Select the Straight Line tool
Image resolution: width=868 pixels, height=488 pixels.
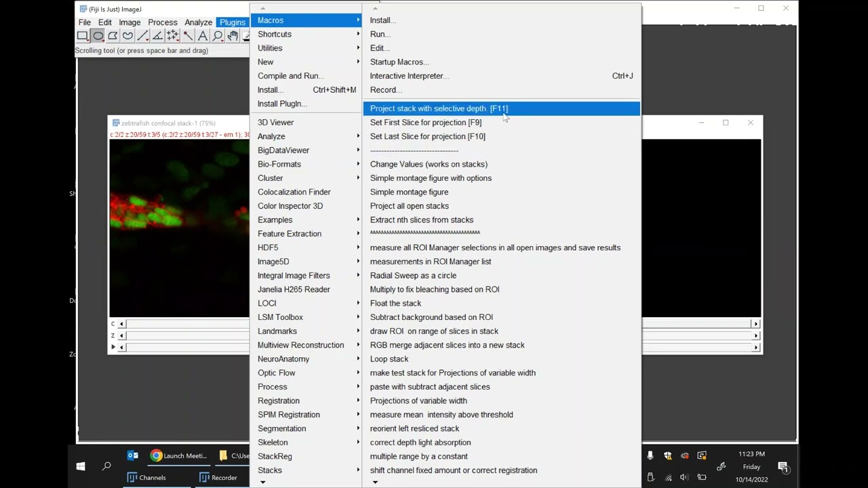[x=142, y=36]
